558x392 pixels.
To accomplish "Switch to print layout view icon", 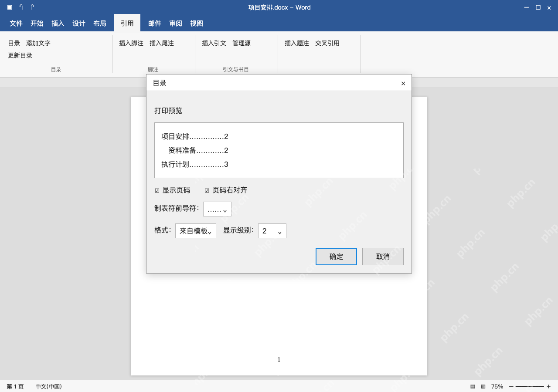I will [473, 386].
